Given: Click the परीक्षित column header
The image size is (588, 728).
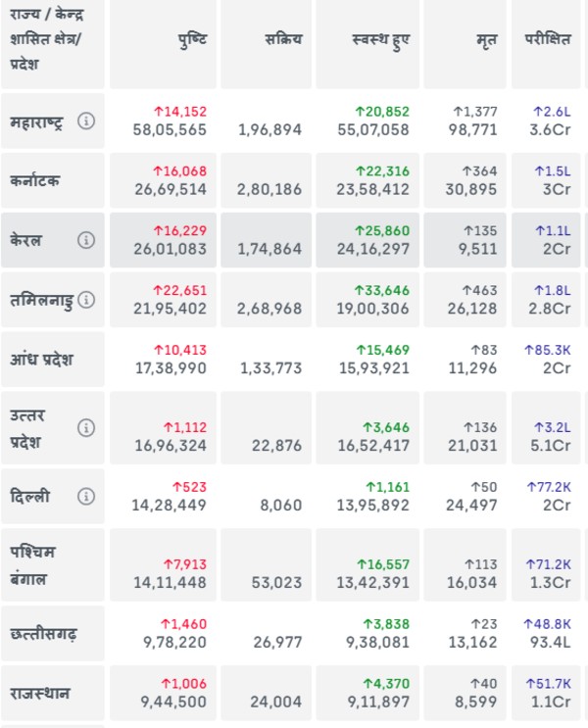Looking at the screenshot, I should 547,40.
